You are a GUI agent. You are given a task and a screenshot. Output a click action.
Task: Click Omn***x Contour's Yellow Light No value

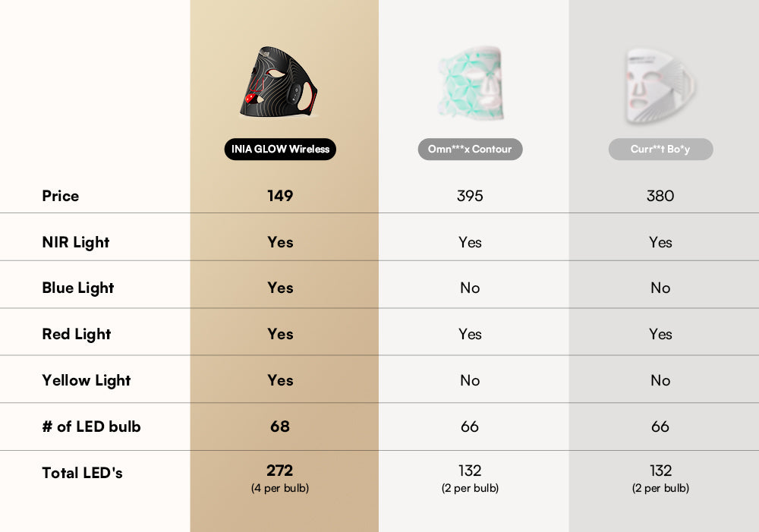point(470,380)
